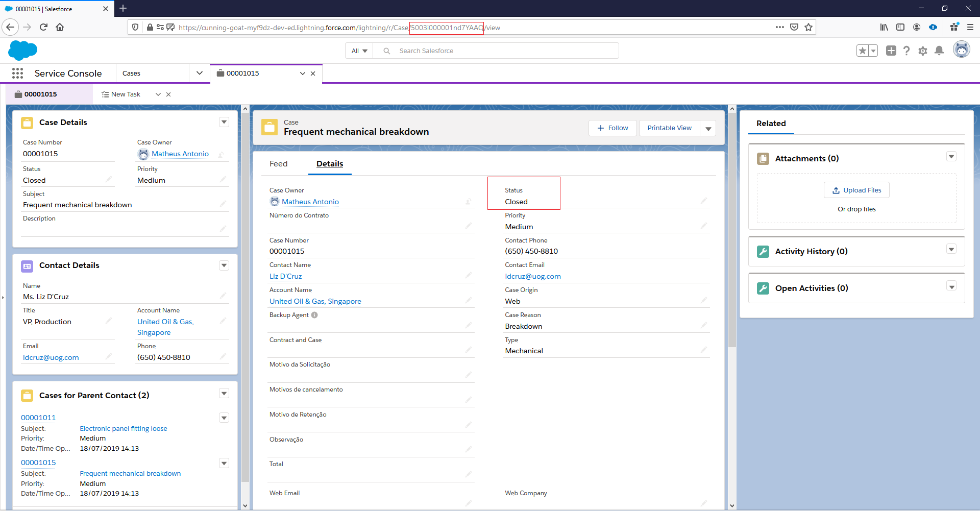Show info tooltip for Backup Agent

[x=314, y=315]
